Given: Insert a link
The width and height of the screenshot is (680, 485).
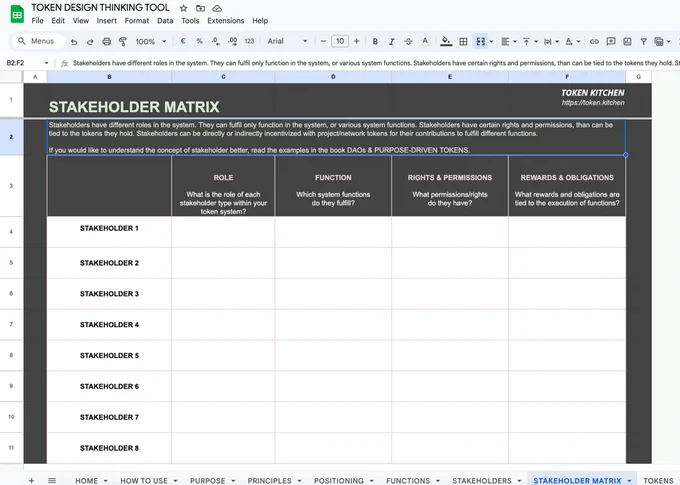Looking at the screenshot, I should click(595, 42).
